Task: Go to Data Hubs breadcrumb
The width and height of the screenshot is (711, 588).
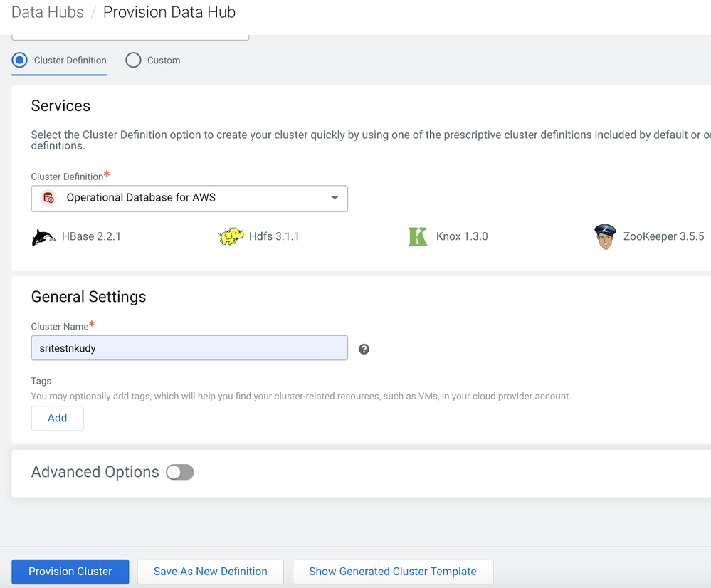Action: pos(48,12)
